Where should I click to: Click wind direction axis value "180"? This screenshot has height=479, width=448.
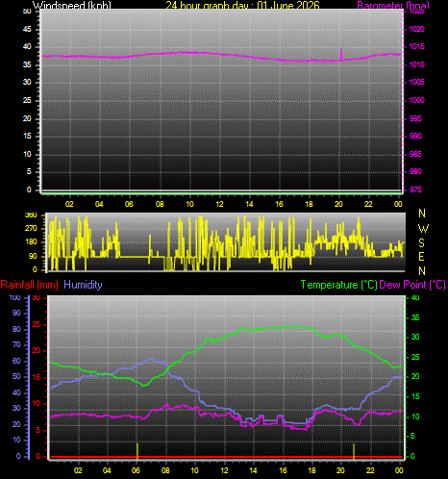coord(31,241)
